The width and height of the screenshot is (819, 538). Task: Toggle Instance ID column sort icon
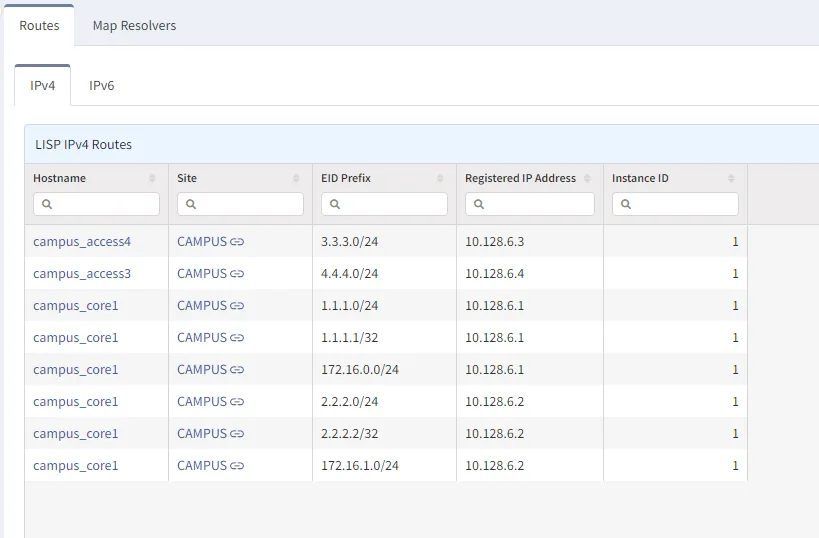(731, 178)
